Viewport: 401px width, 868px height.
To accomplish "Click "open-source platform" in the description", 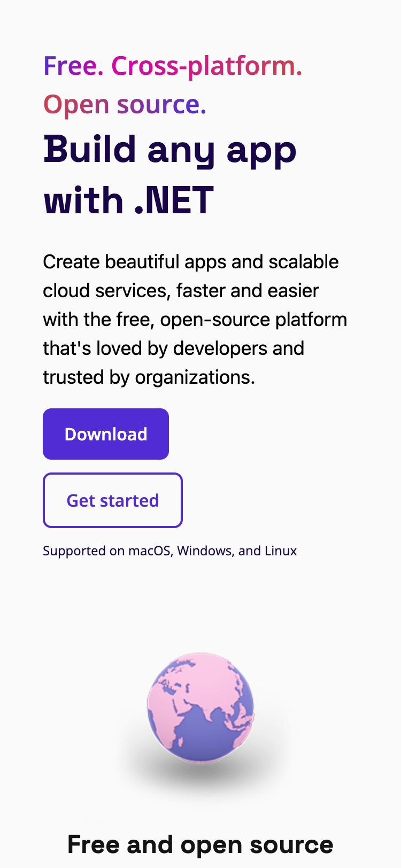I will (x=253, y=320).
